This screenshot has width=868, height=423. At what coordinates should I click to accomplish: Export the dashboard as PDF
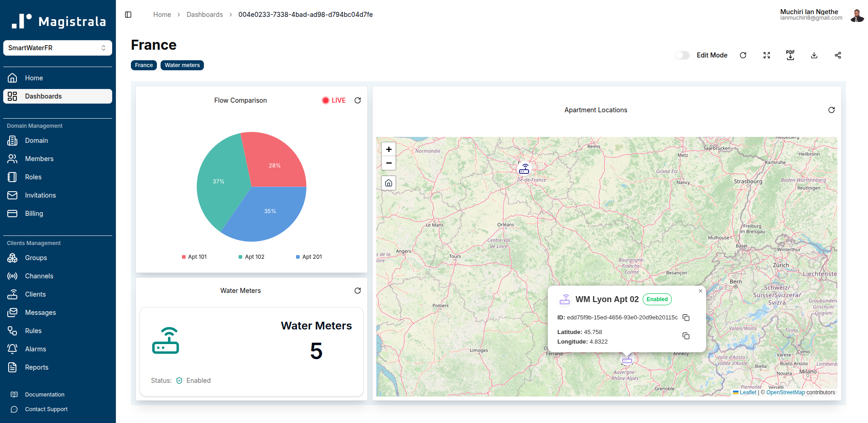[x=790, y=55]
